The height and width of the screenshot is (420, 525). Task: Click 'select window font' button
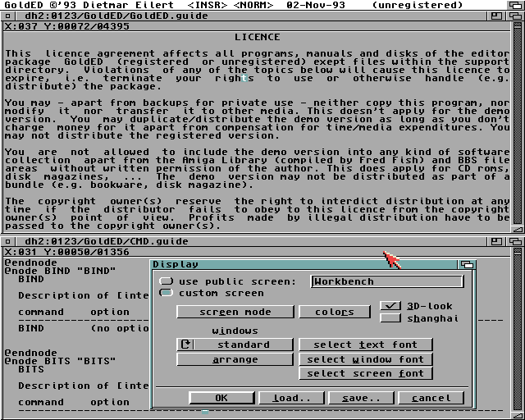coord(366,359)
